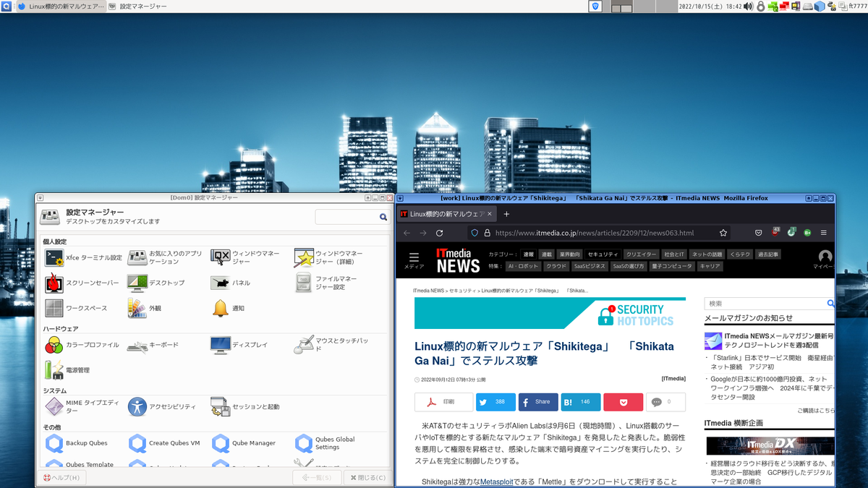Click 閉じる(C) button in Settings Manager
The image size is (868, 488).
(x=367, y=478)
